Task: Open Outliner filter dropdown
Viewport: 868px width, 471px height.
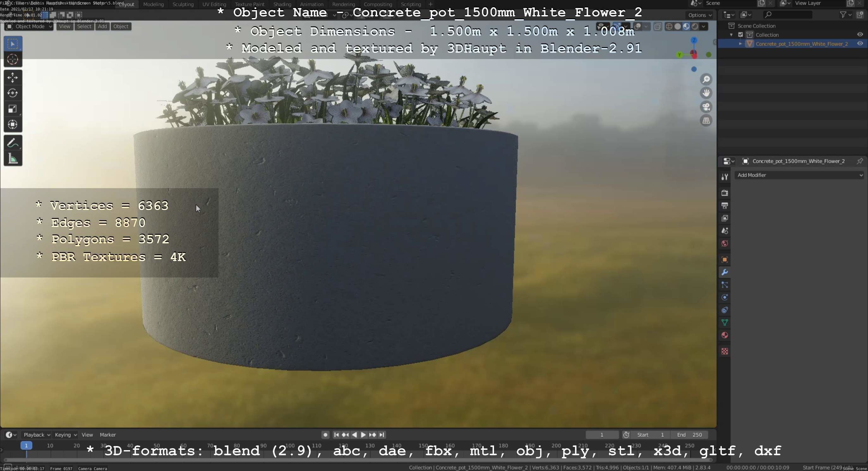Action: (x=846, y=15)
